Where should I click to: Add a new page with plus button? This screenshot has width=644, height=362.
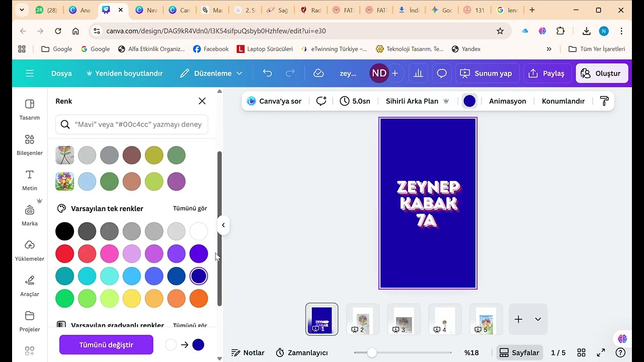point(518,319)
